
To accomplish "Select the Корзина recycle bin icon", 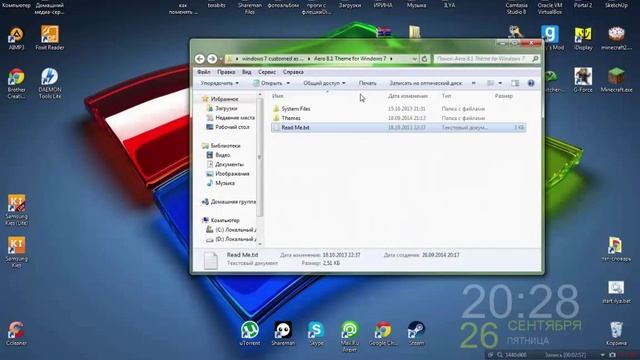I will (616, 333).
